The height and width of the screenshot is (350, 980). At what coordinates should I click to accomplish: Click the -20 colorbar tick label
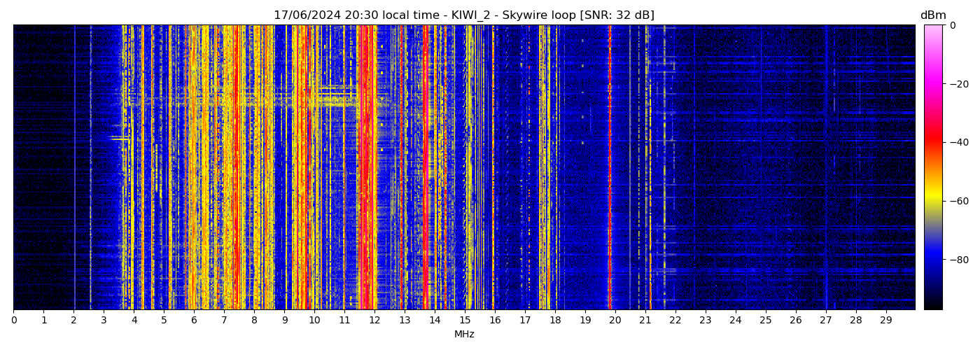(955, 84)
